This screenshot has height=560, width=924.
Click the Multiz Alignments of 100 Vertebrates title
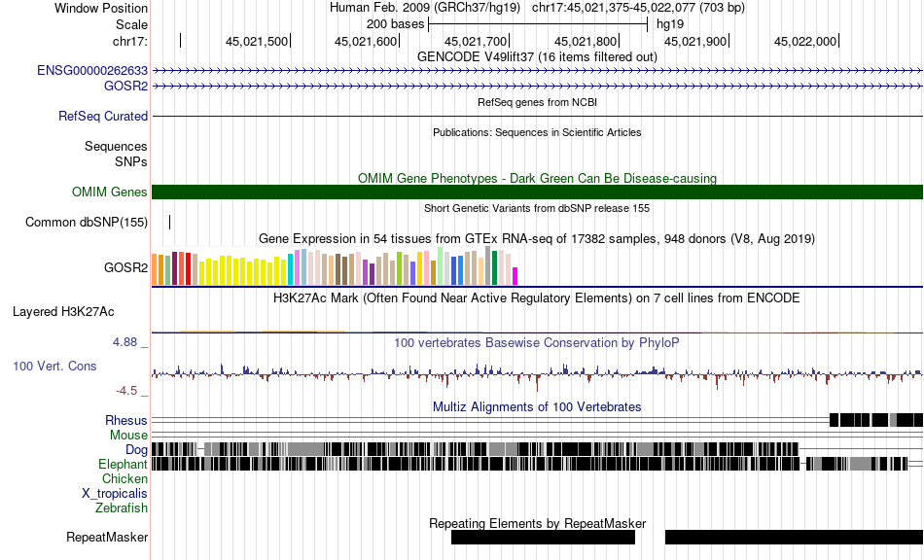pos(537,407)
